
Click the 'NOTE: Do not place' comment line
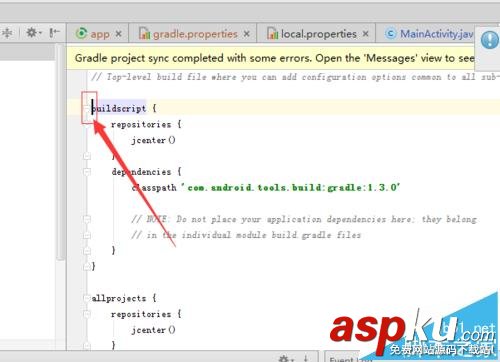(x=304, y=219)
